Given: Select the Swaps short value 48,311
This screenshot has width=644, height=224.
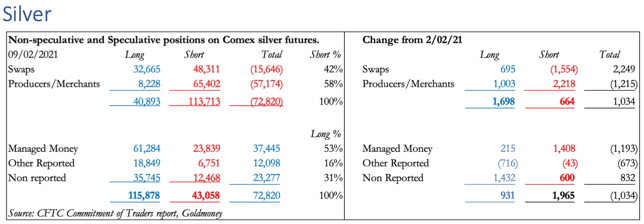Looking at the screenshot, I should point(206,69).
